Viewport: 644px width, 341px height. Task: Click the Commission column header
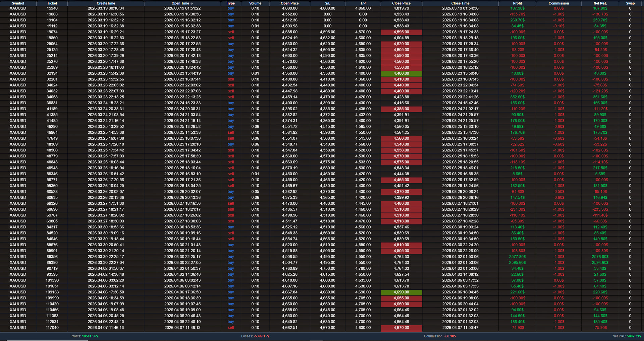[559, 3]
